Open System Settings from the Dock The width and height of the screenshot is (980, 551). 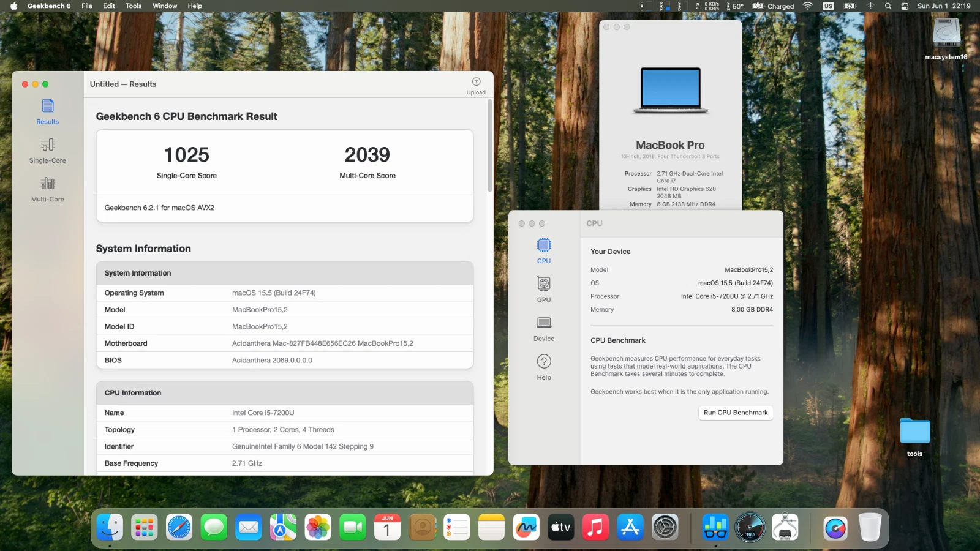coord(665,527)
